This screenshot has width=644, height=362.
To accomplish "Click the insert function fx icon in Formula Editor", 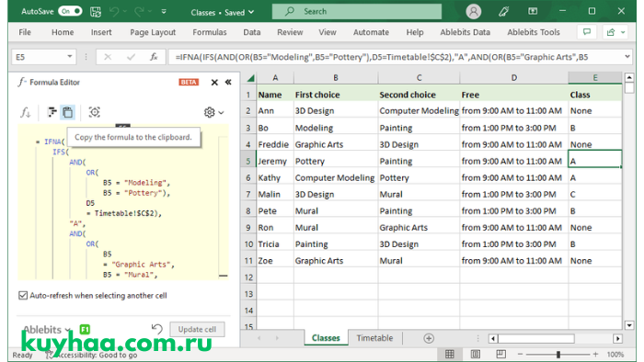I will click(x=25, y=112).
